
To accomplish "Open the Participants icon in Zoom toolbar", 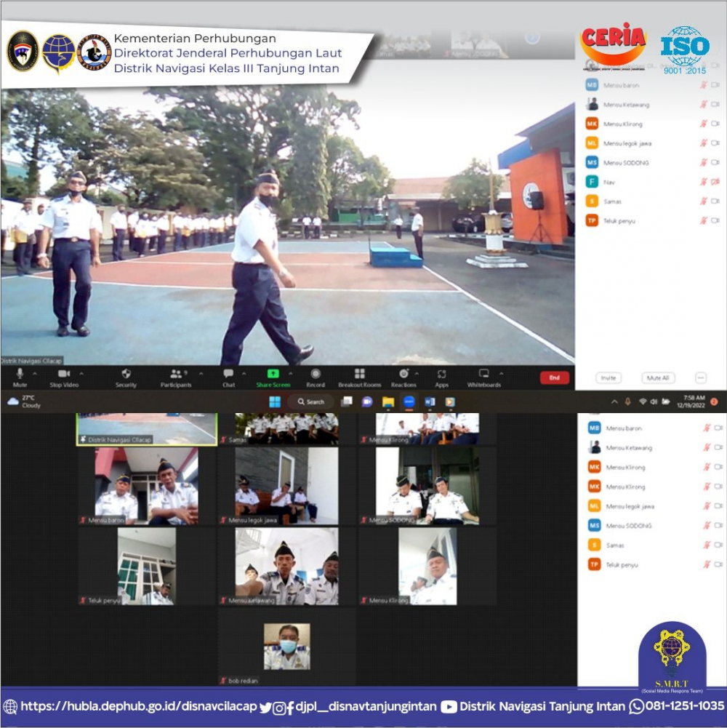I will coord(176,374).
